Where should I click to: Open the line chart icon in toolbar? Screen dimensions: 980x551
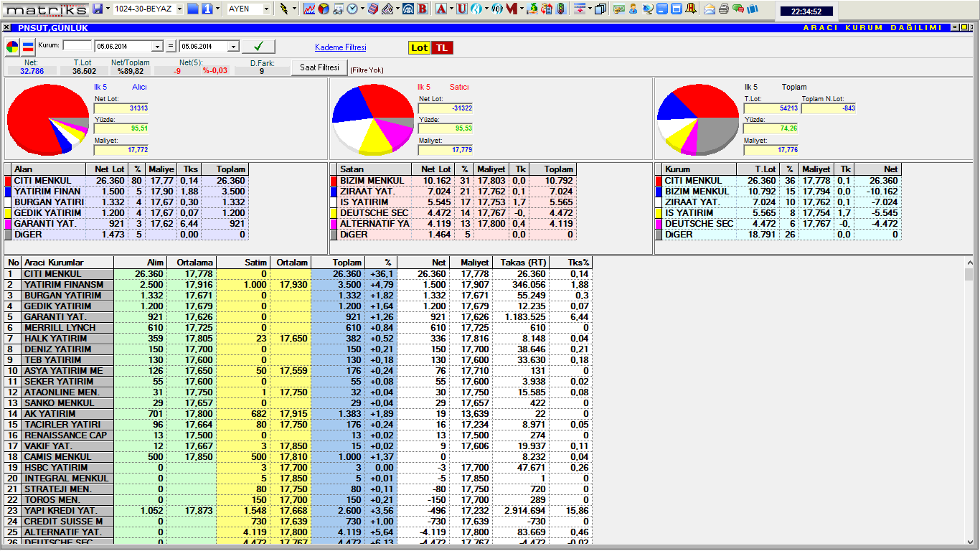tap(309, 9)
